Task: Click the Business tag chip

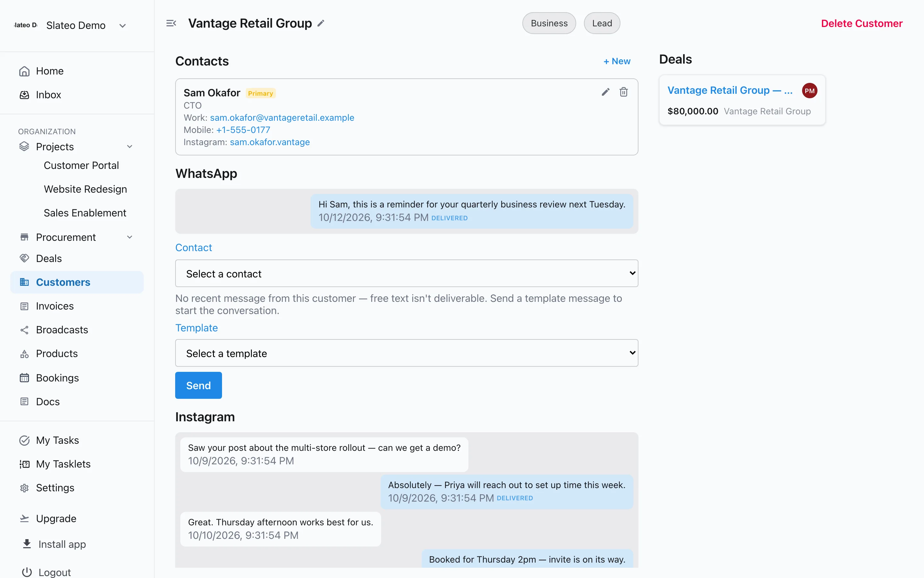Action: [x=549, y=23]
